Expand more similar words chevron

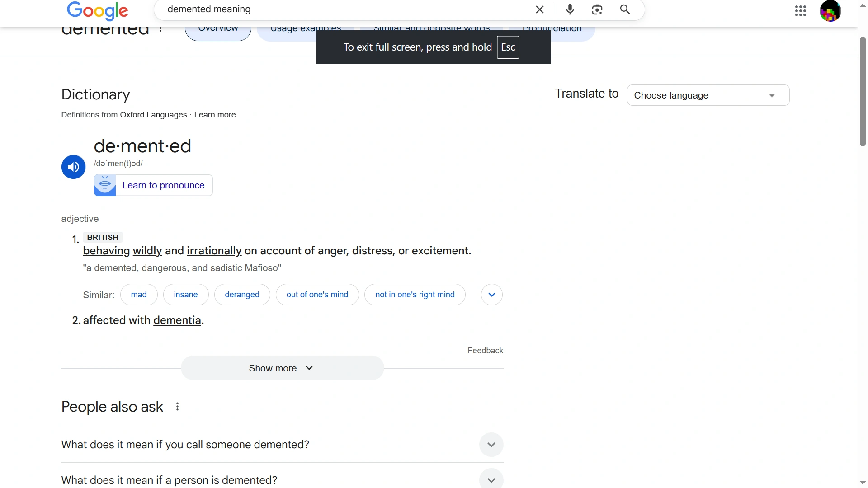pyautogui.click(x=492, y=295)
